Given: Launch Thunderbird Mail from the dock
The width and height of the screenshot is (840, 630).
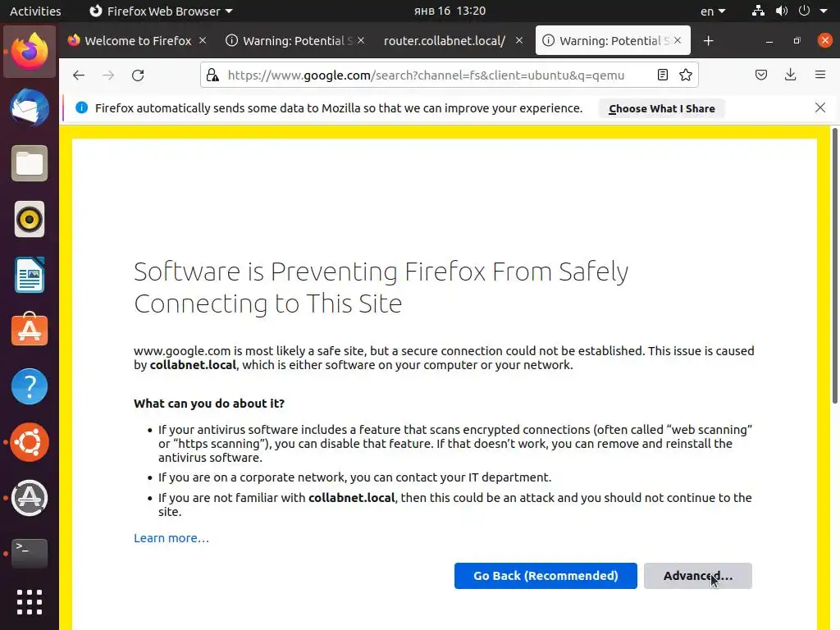Looking at the screenshot, I should click(30, 108).
